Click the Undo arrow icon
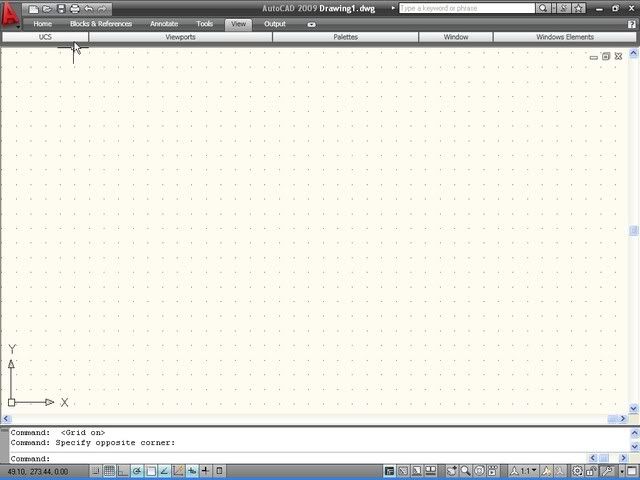The width and height of the screenshot is (640, 480). [89, 8]
